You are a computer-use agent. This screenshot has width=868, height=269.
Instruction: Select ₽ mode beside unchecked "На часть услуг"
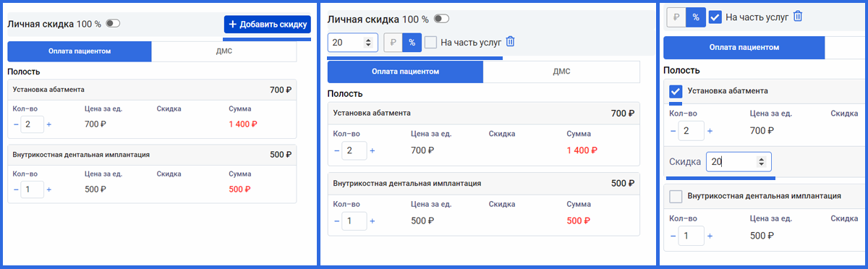tap(393, 43)
